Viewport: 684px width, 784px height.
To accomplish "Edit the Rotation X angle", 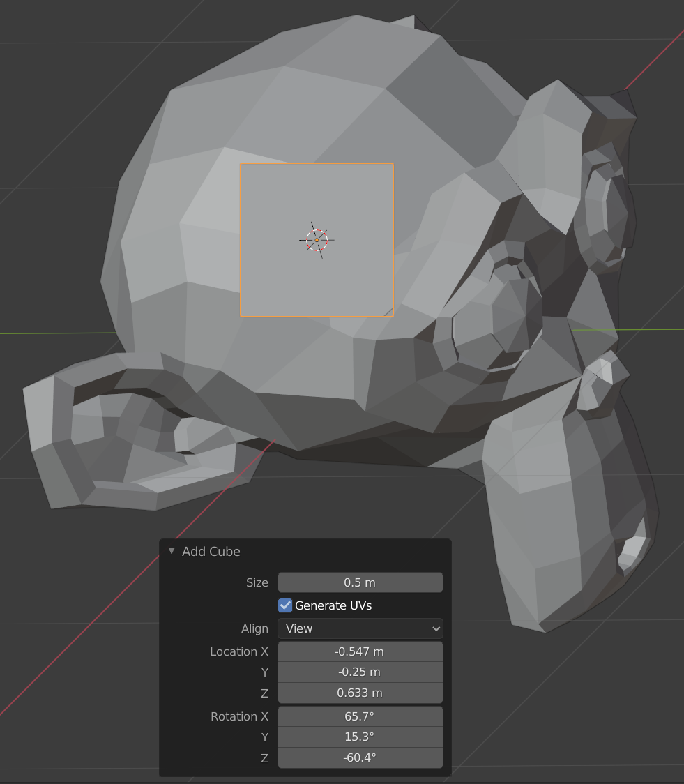I will [x=360, y=716].
